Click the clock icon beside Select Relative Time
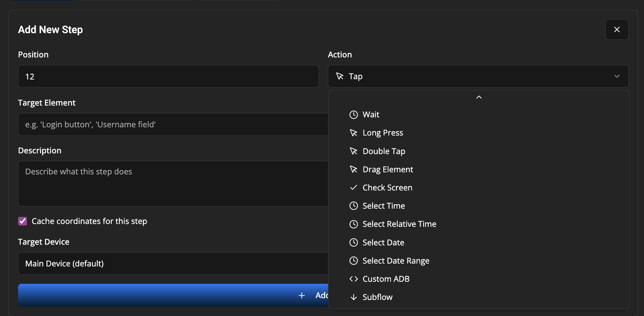The image size is (644, 316). point(353,224)
